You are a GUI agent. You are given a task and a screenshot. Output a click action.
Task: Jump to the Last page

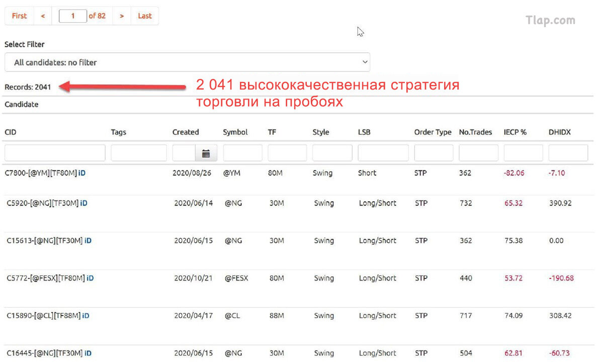[144, 16]
